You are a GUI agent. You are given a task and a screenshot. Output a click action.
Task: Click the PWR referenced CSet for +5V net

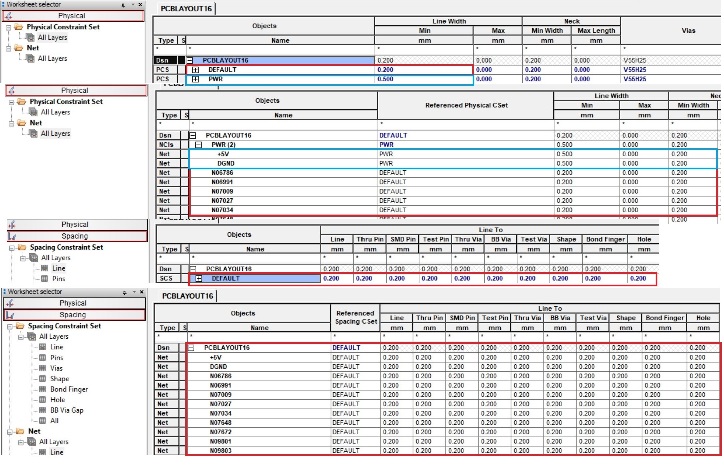pos(386,155)
